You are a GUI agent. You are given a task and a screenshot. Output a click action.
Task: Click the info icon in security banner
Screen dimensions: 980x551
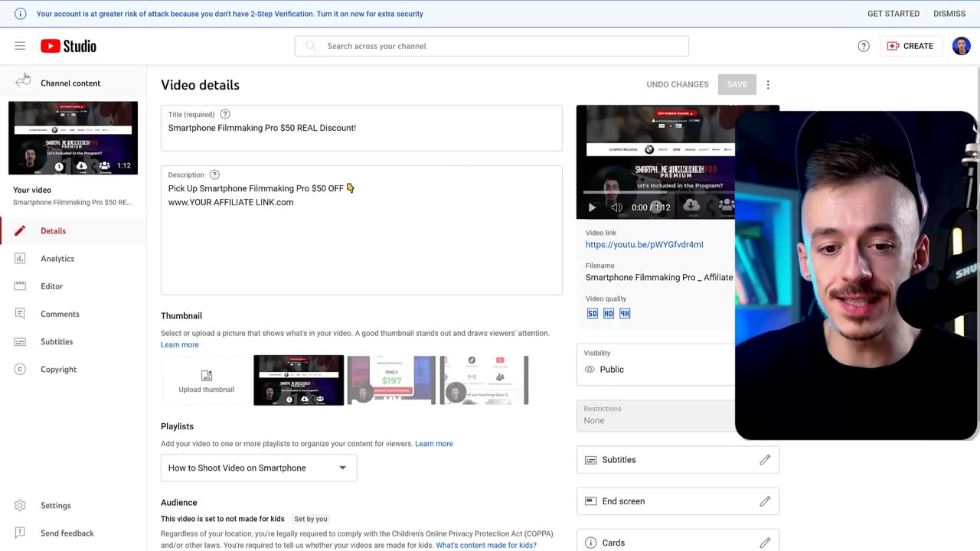(21, 14)
